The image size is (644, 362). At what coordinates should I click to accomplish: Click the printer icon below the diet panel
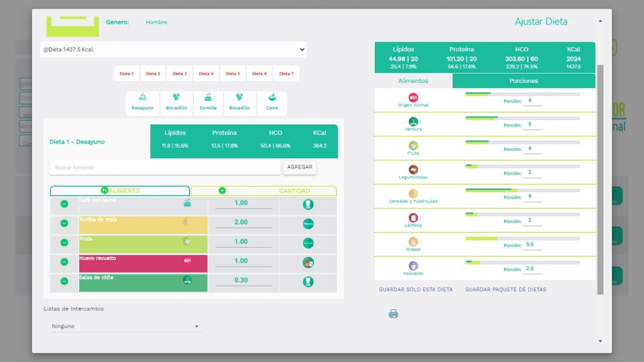point(393,313)
